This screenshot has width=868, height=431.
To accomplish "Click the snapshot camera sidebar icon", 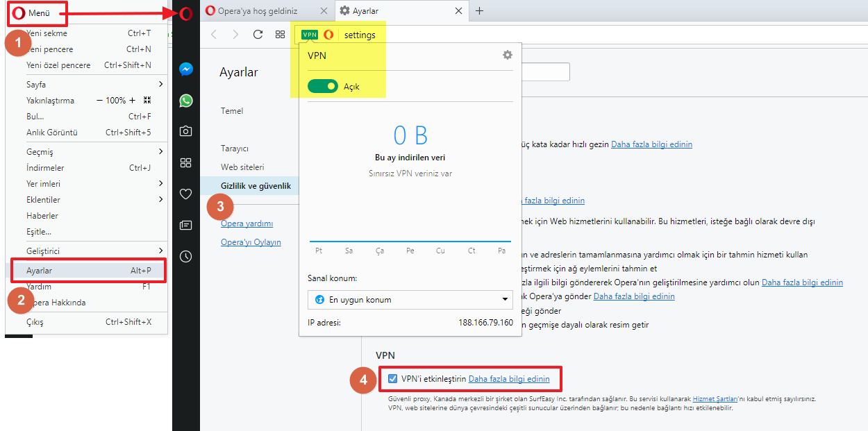I will [185, 131].
